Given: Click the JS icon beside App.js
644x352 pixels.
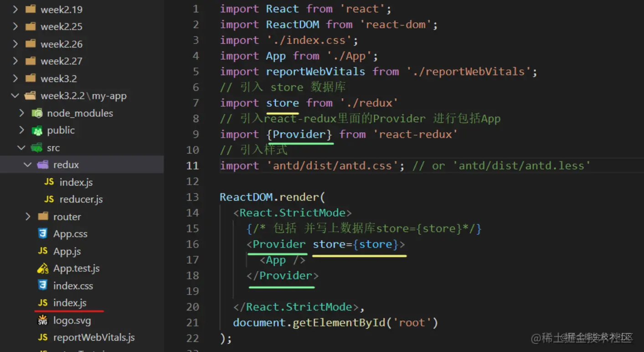Looking at the screenshot, I should click(43, 251).
